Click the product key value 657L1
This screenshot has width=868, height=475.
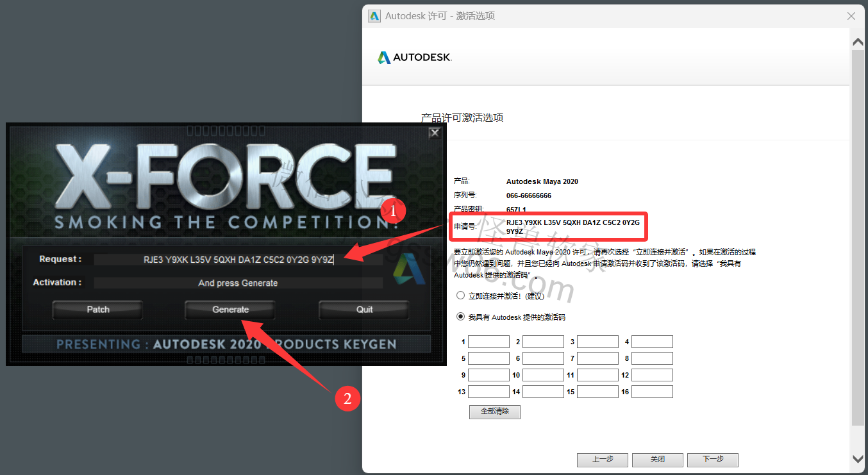pos(516,210)
